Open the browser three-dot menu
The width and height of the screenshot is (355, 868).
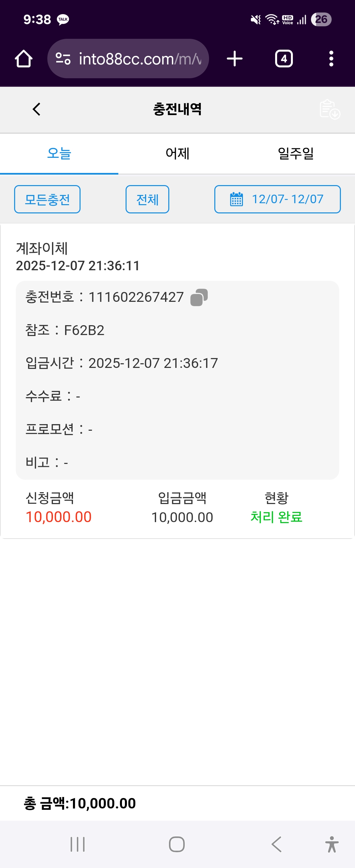(x=331, y=59)
